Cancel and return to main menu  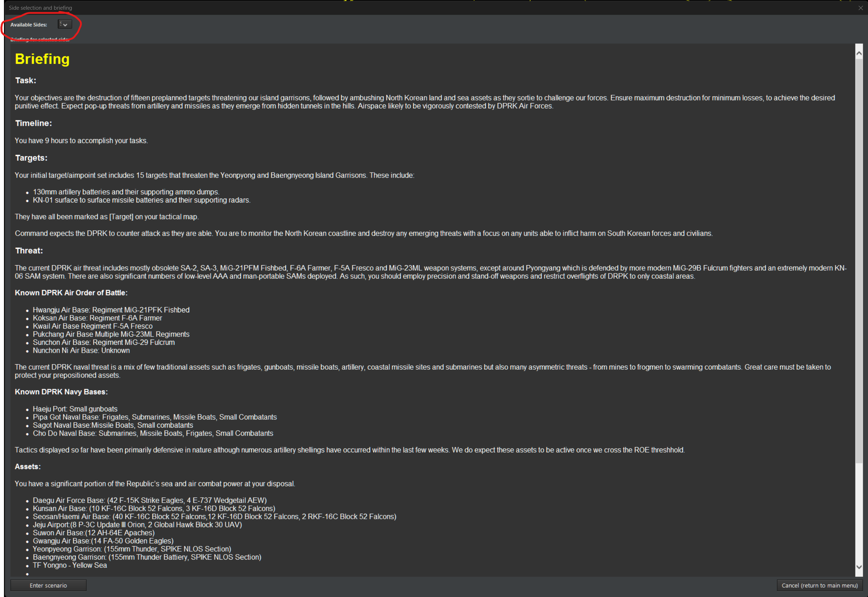[819, 585]
